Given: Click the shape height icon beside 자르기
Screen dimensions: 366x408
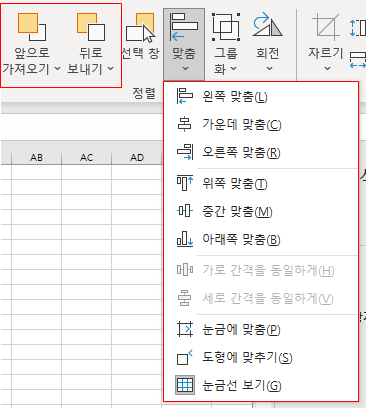Looking at the screenshot, I should (x=358, y=27).
